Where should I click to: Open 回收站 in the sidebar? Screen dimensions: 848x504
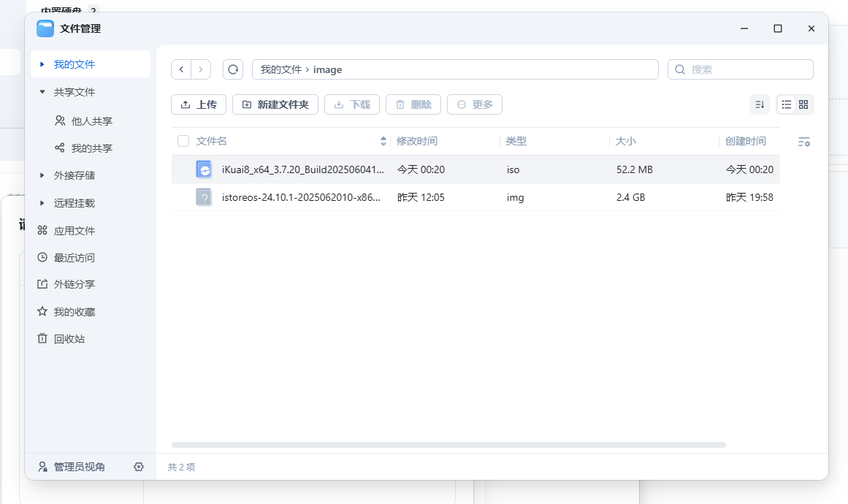pos(69,339)
